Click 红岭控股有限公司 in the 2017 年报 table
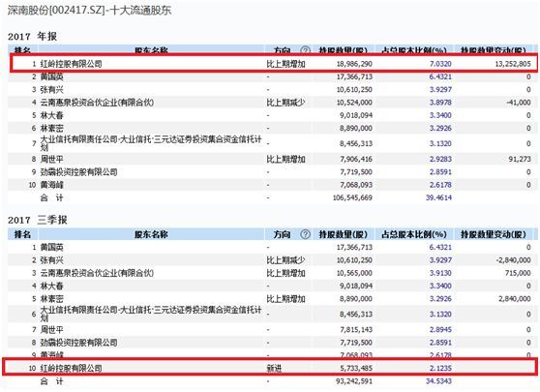This screenshot has width=540, height=392. pyautogui.click(x=72, y=64)
